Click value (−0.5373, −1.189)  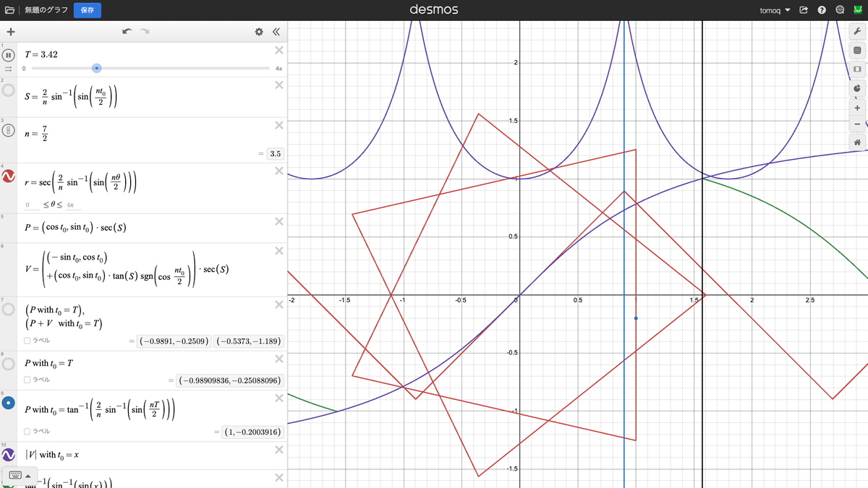coord(249,341)
